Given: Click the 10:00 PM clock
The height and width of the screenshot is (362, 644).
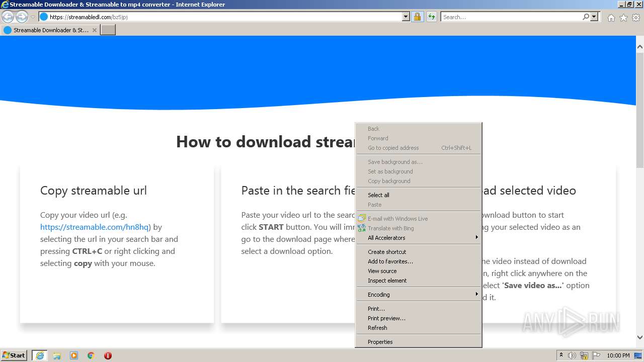Looking at the screenshot, I should (618, 355).
